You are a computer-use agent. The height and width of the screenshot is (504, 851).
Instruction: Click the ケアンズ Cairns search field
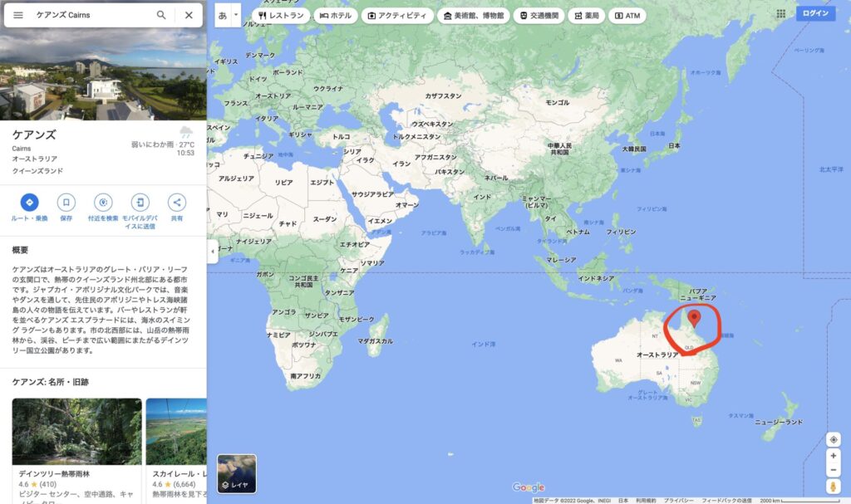pos(92,15)
